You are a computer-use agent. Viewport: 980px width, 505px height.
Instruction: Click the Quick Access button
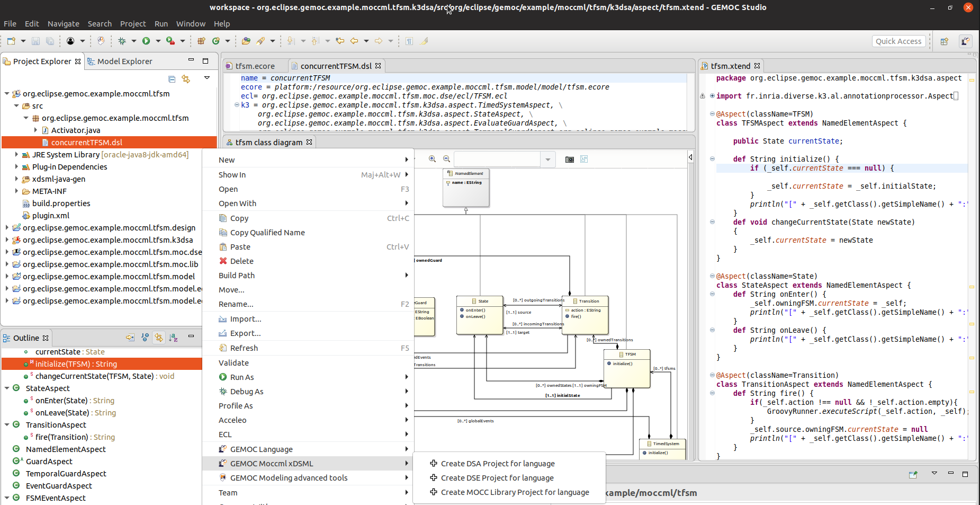898,41
